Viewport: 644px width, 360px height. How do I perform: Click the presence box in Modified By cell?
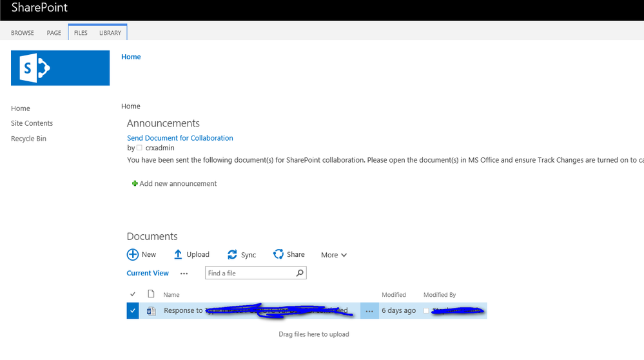(426, 311)
